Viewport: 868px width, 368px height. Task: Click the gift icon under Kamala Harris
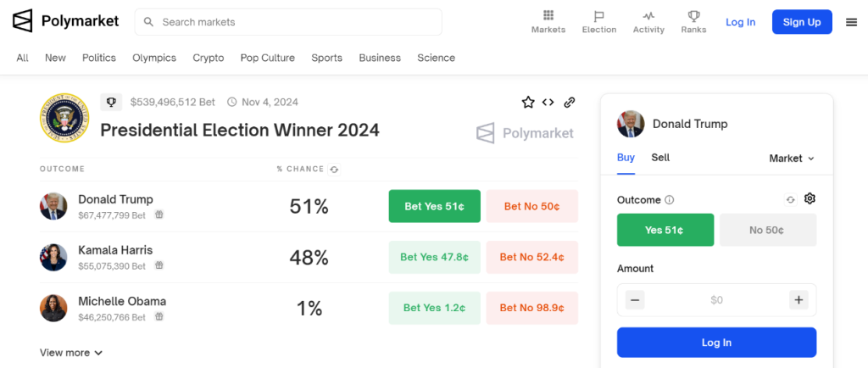pyautogui.click(x=159, y=265)
